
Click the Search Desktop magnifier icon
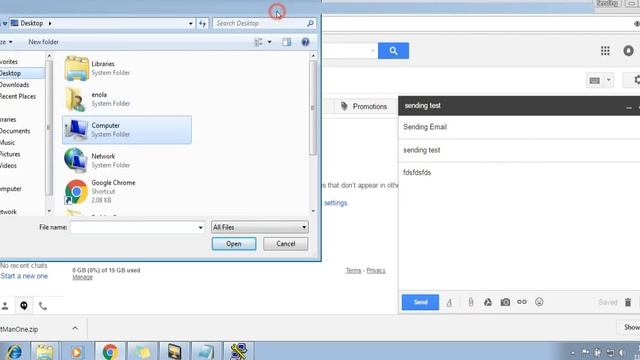click(310, 24)
